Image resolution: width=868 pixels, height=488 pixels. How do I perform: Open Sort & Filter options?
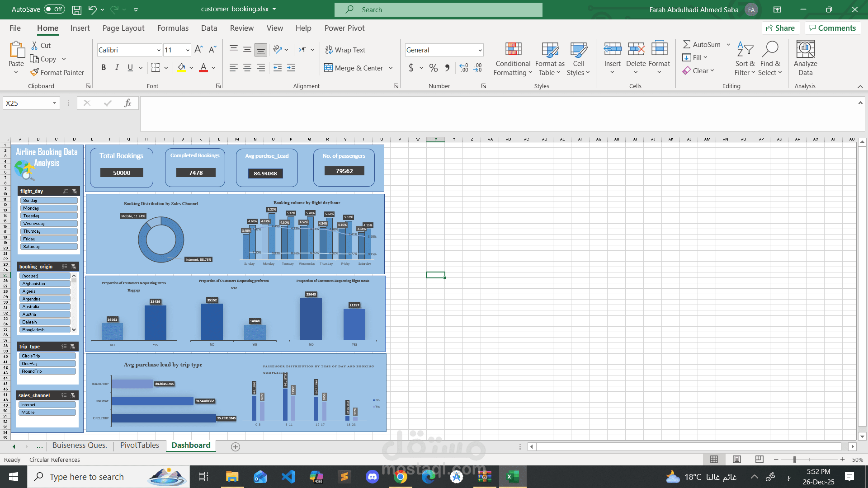pyautogui.click(x=744, y=58)
